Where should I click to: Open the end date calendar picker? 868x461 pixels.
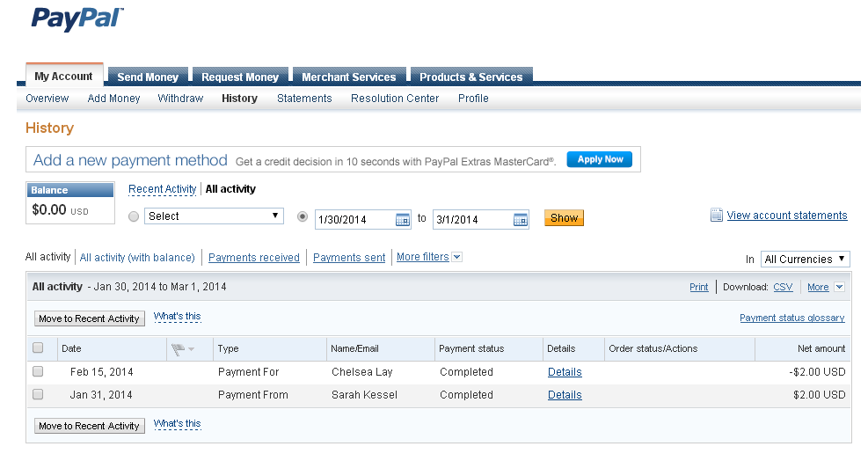[521, 220]
